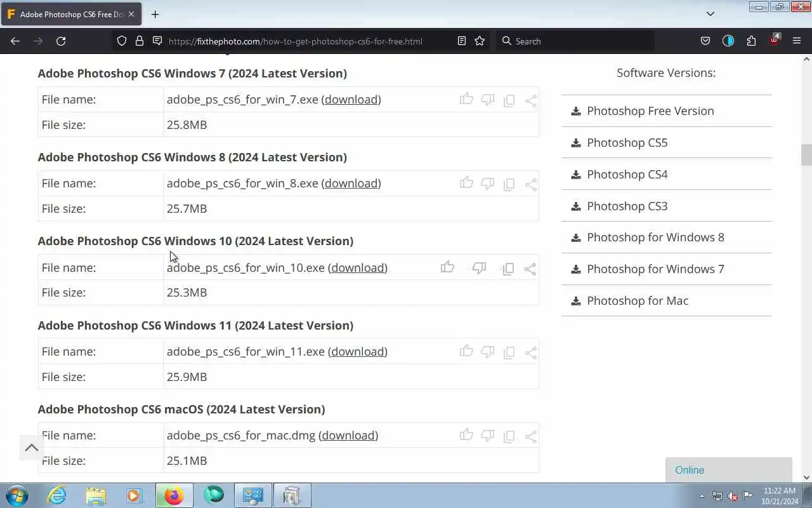This screenshot has width=812, height=508.
Task: Select the Adobe Photoshop CS6 Free Download tab
Action: click(x=70, y=14)
